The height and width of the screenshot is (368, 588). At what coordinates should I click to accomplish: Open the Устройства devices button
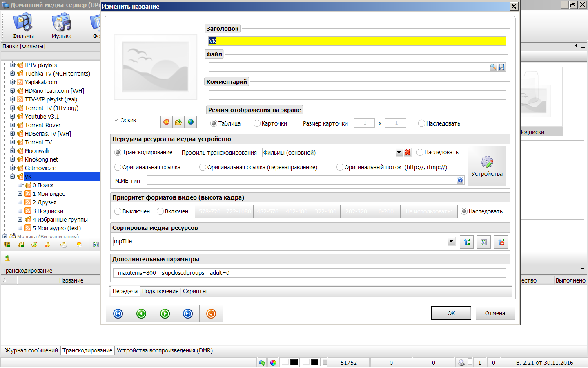click(487, 166)
